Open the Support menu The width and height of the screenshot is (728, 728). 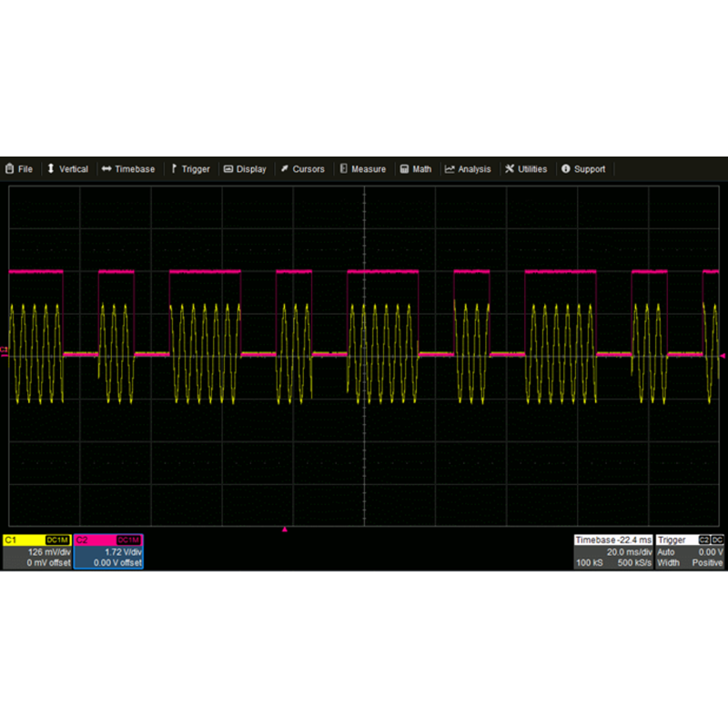coord(583,169)
